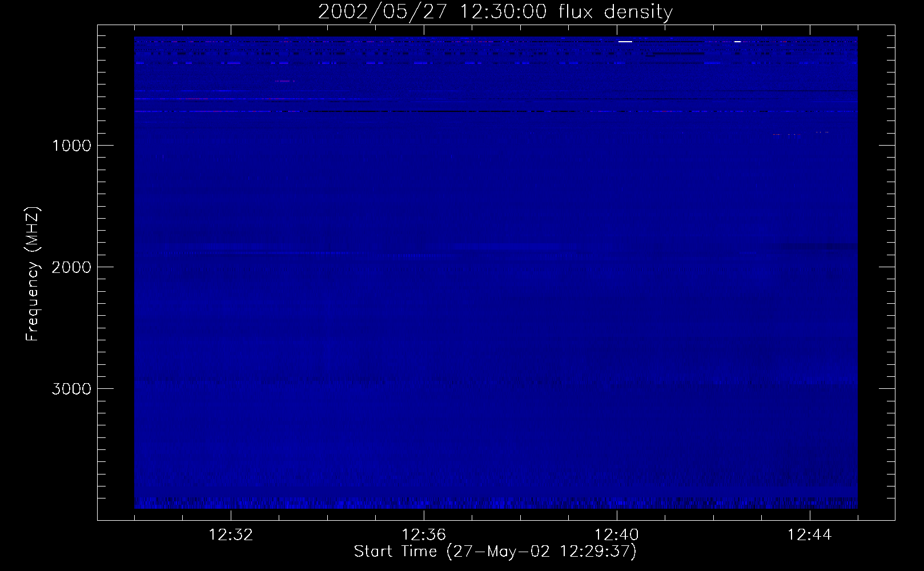Click the 12:40 time tick label
The image size is (924, 571).
[617, 535]
